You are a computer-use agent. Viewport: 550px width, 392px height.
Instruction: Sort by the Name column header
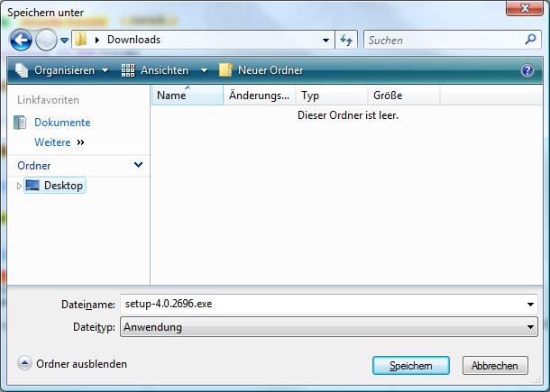pyautogui.click(x=187, y=96)
